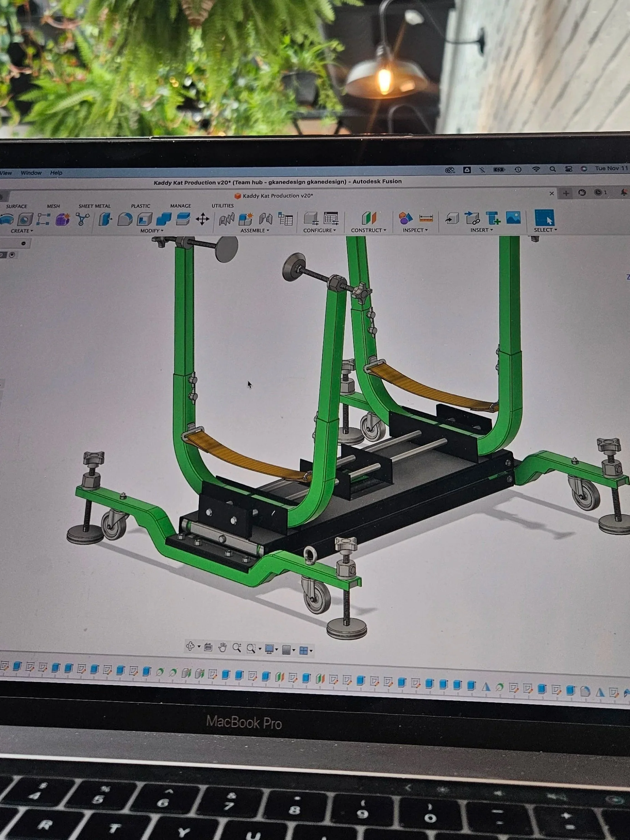Toggle the radio dot in left browser panel
The height and width of the screenshot is (840, 630).
click(x=12, y=255)
